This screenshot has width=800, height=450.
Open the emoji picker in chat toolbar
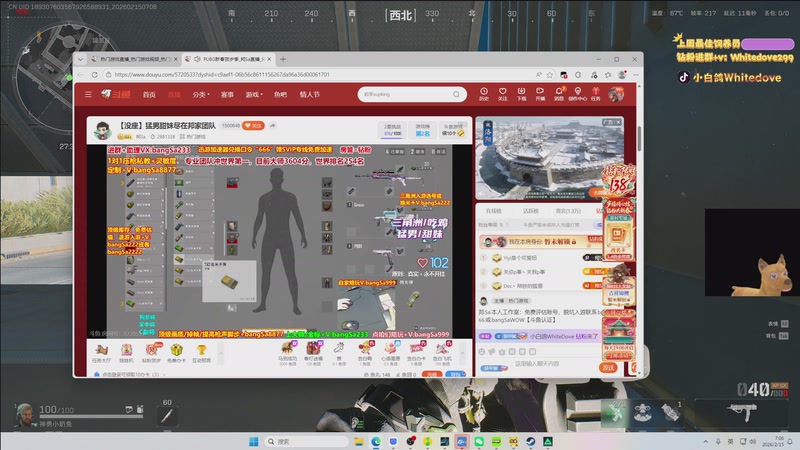click(482, 352)
